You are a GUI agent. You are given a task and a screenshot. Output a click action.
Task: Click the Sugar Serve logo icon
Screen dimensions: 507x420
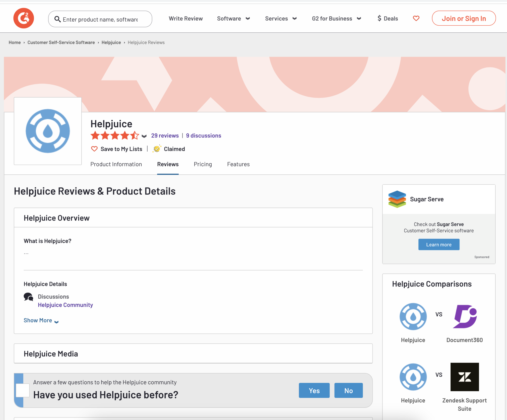(x=397, y=199)
